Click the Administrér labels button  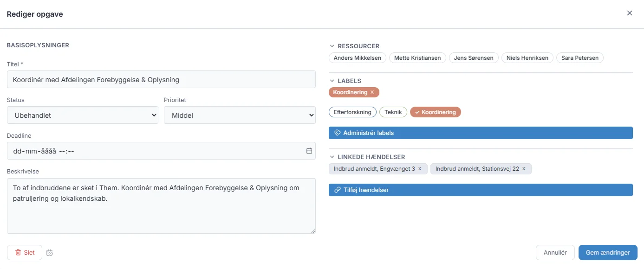[x=481, y=133]
